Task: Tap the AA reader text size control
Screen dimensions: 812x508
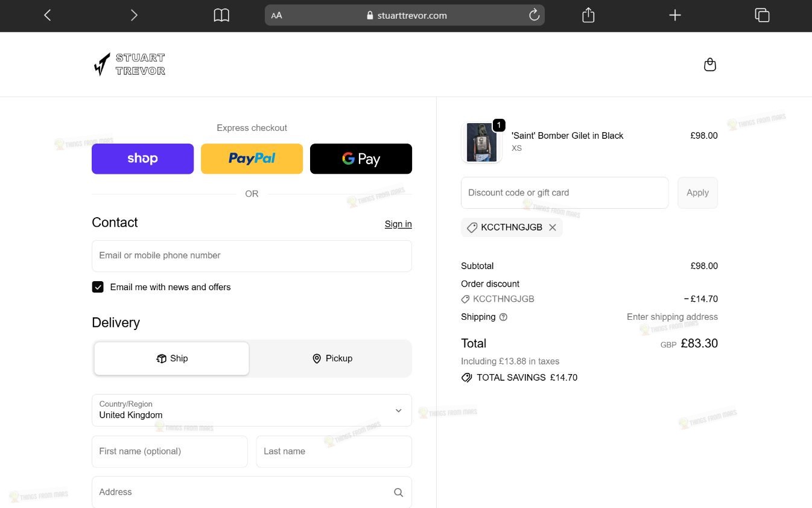Action: (276, 16)
